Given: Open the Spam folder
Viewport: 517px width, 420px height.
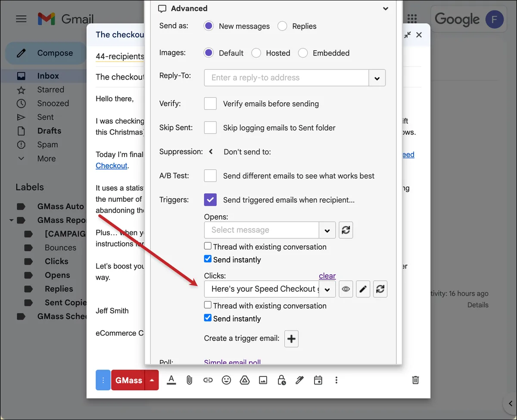Looking at the screenshot, I should 47,145.
